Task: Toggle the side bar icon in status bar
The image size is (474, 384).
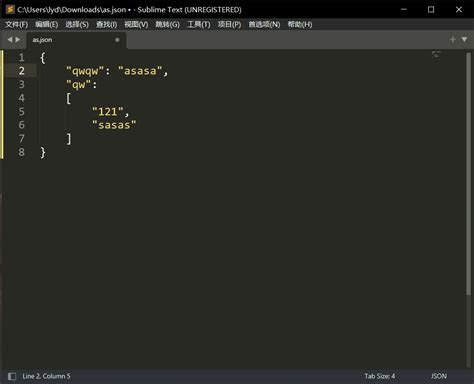Action: tap(12, 376)
